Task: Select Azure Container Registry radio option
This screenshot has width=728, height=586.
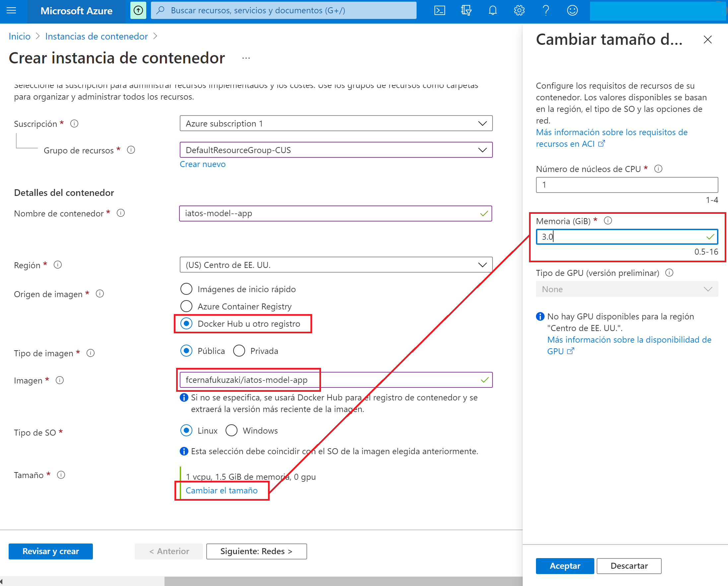Action: pos(186,306)
